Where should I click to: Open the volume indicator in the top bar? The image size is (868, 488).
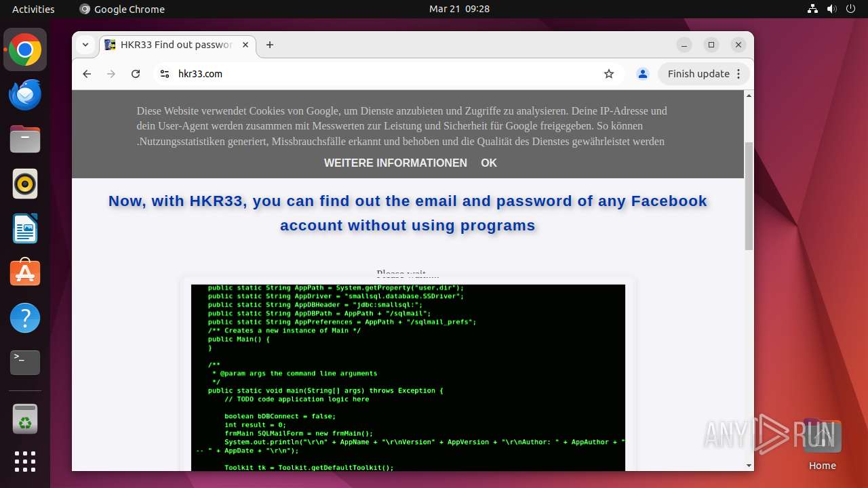[x=832, y=9]
